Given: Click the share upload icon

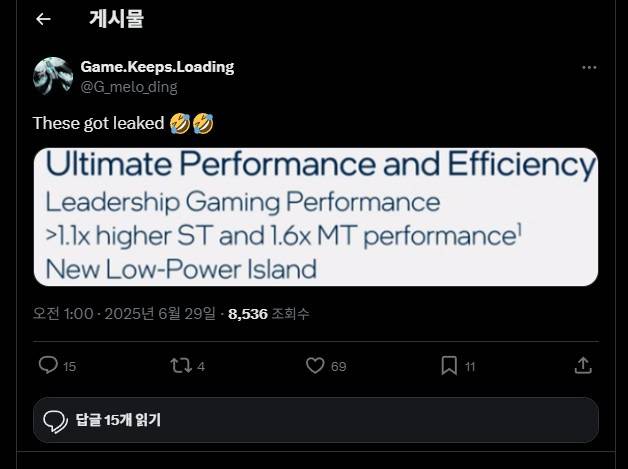Looking at the screenshot, I should coord(583,365).
